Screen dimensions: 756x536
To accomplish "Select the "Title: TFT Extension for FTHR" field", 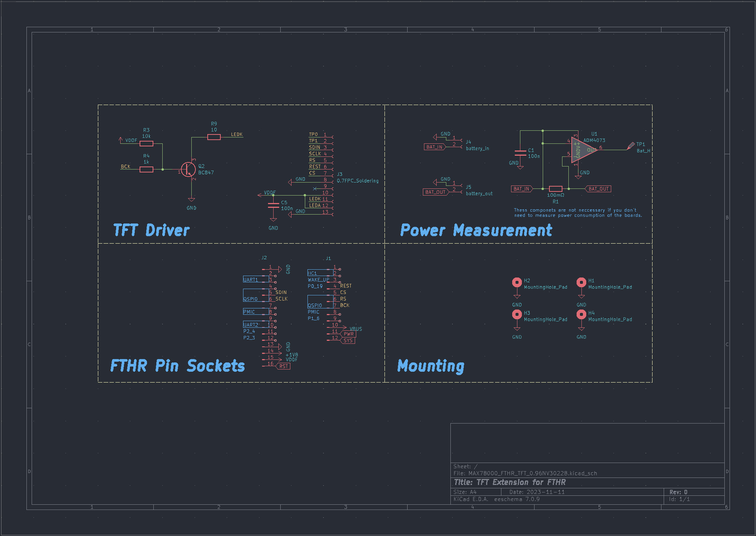I will [510, 482].
